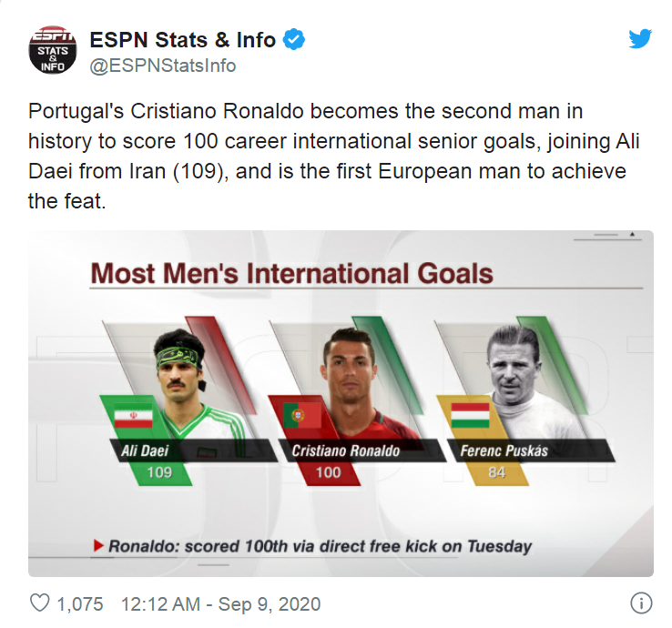Click the ESPN Stats & Info profile avatar
This screenshot has width=672, height=628.
(54, 51)
